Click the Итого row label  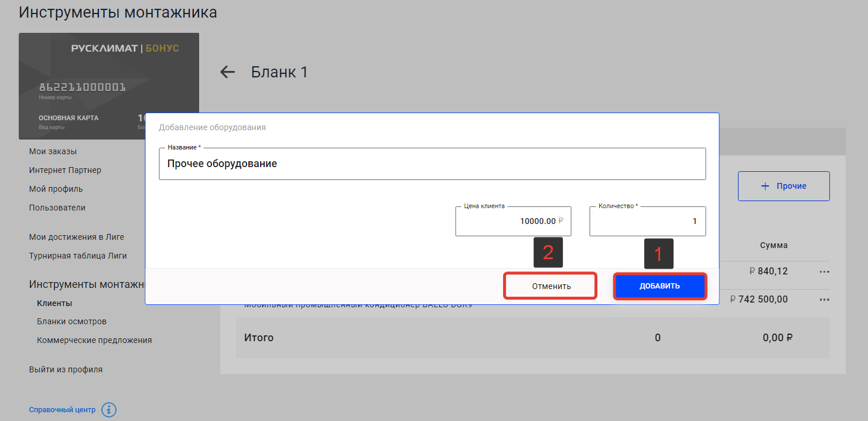pos(259,338)
